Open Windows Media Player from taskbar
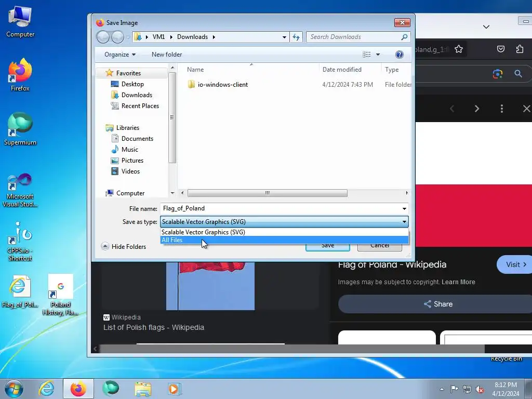This screenshot has width=532, height=399. click(175, 389)
